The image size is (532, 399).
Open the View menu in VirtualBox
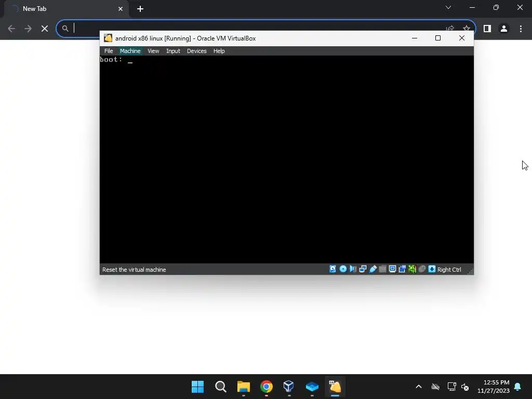pyautogui.click(x=153, y=51)
